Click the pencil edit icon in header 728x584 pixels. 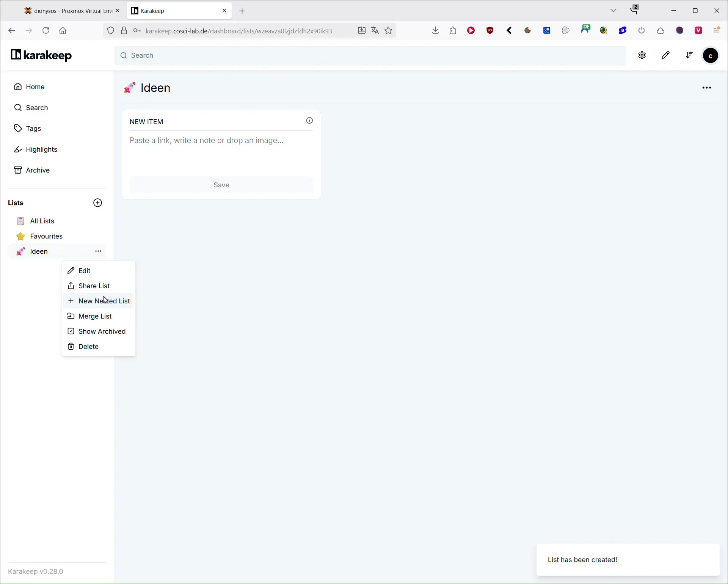(x=665, y=55)
